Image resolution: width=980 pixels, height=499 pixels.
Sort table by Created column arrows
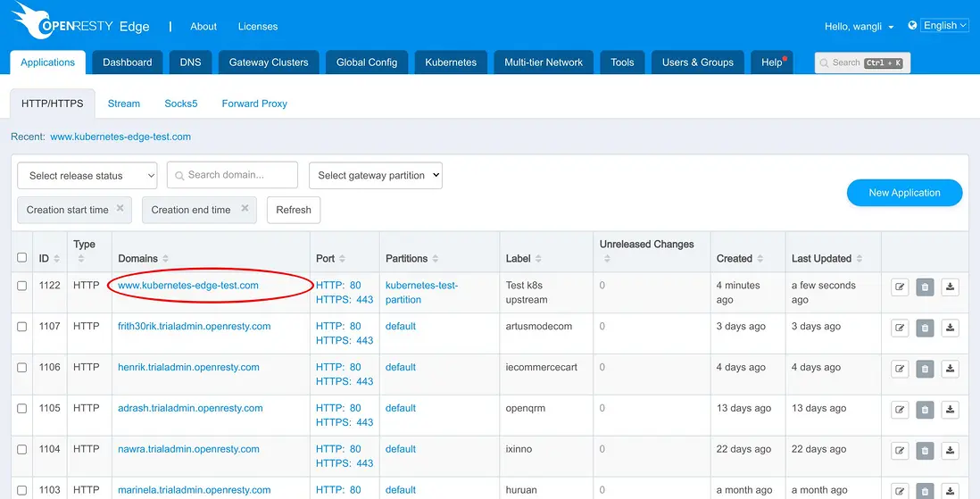[760, 259]
